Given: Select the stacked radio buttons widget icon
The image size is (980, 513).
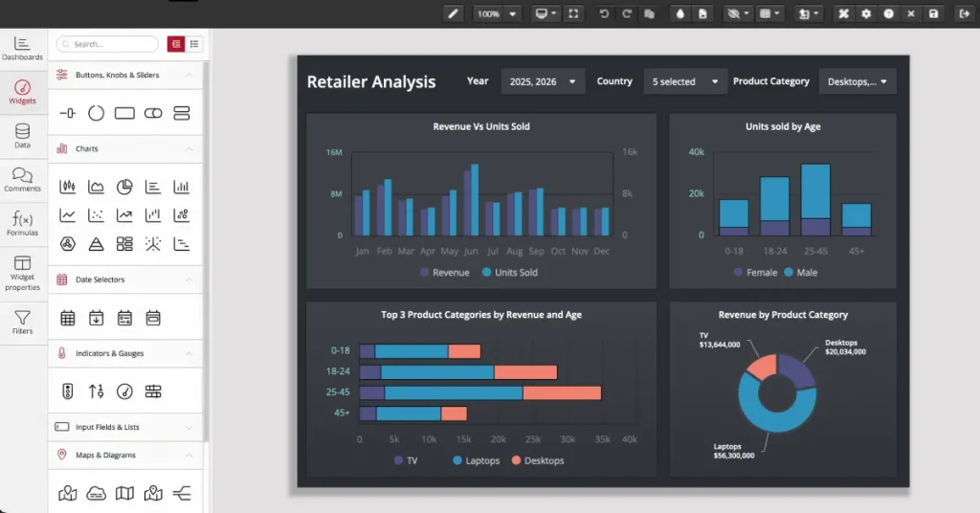Looking at the screenshot, I should [181, 113].
